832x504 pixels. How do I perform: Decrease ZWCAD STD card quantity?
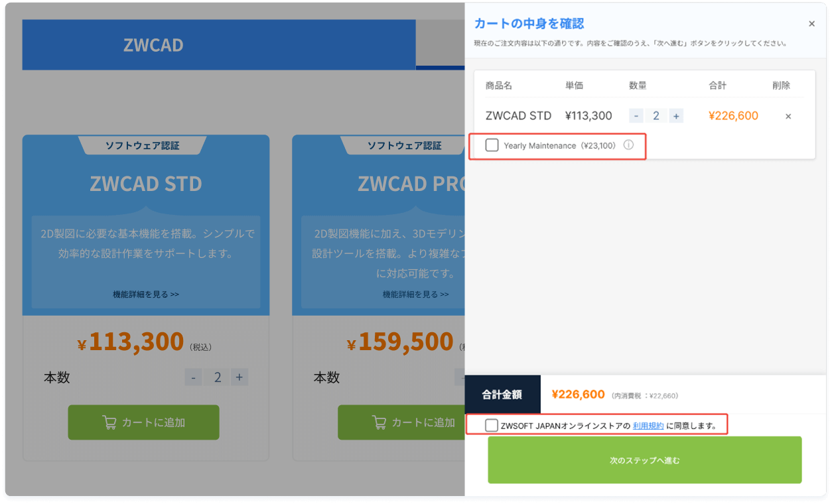pos(193,377)
